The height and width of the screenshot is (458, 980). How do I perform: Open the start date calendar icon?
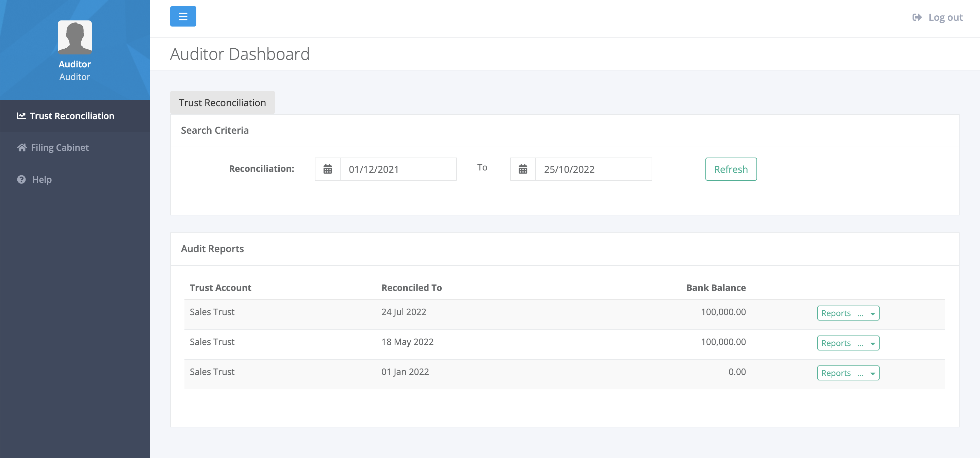pyautogui.click(x=328, y=169)
